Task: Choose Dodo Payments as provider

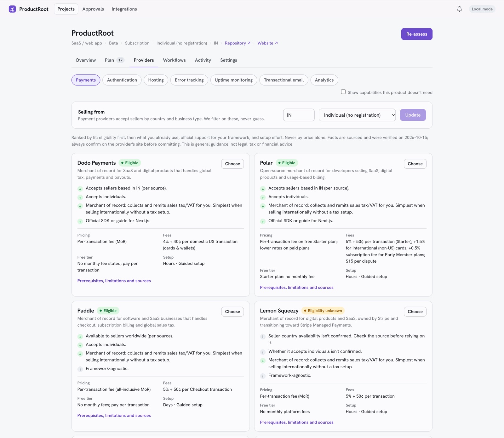Action: 232,164
